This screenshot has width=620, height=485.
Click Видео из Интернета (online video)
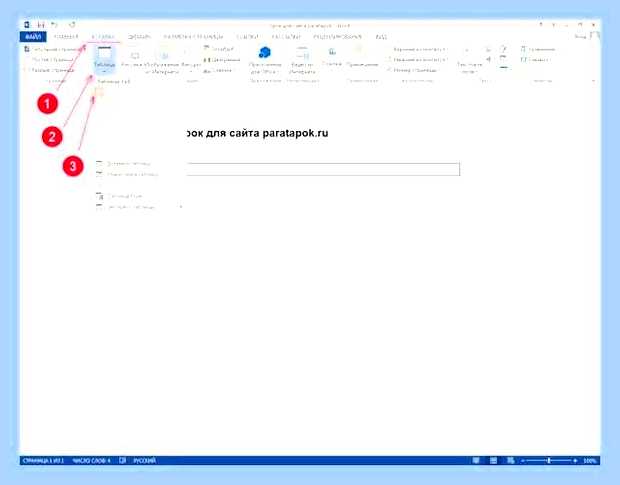point(302,59)
